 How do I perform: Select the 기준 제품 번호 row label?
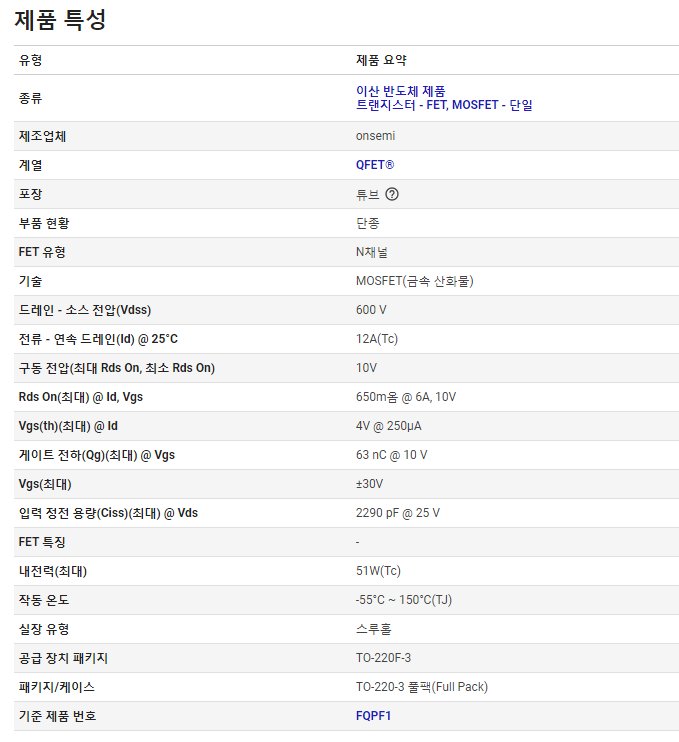coord(57,716)
